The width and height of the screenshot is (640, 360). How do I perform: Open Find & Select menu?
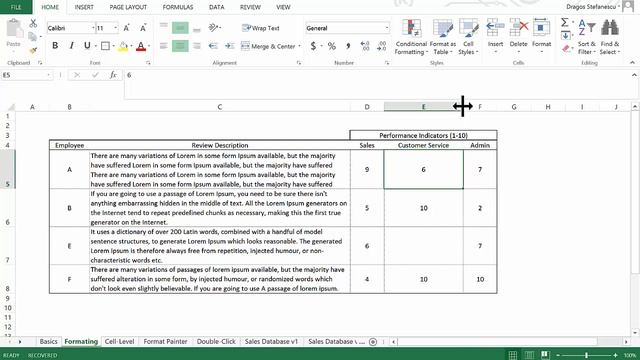point(610,37)
